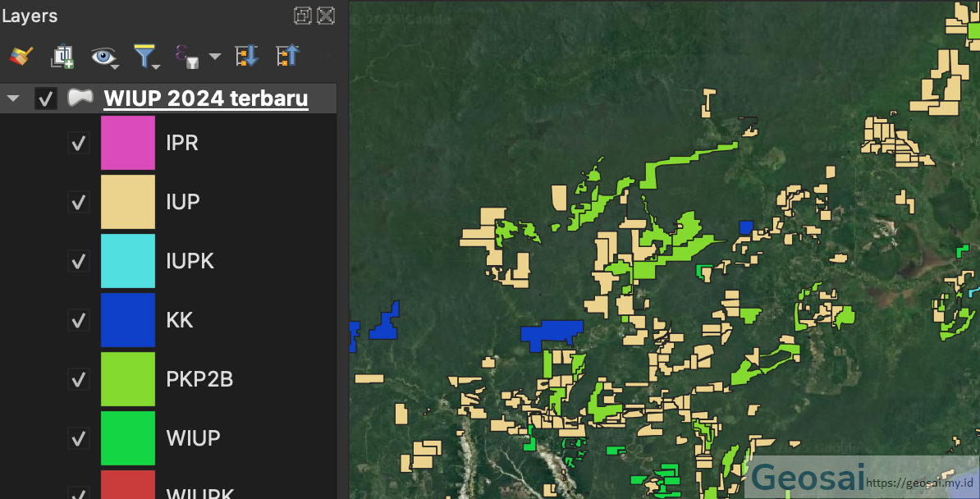
Task: Select the IUP legend entry label
Action: (x=182, y=202)
